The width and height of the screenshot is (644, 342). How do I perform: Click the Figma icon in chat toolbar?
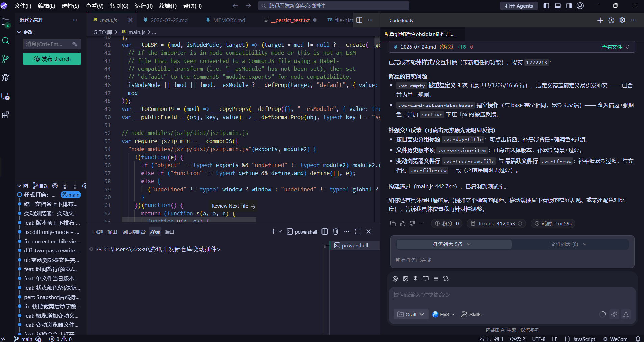pos(416,279)
